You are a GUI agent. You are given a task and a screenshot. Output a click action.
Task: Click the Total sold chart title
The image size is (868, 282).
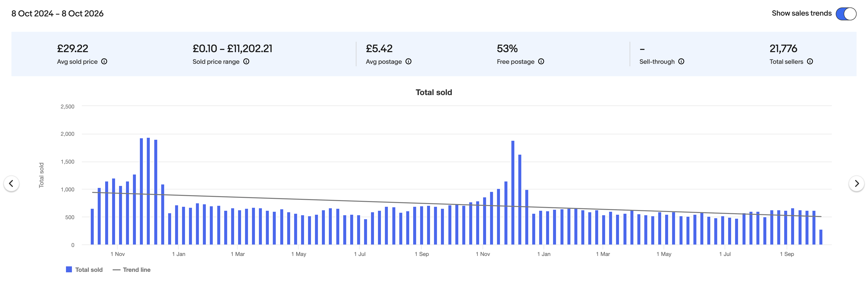tap(434, 92)
